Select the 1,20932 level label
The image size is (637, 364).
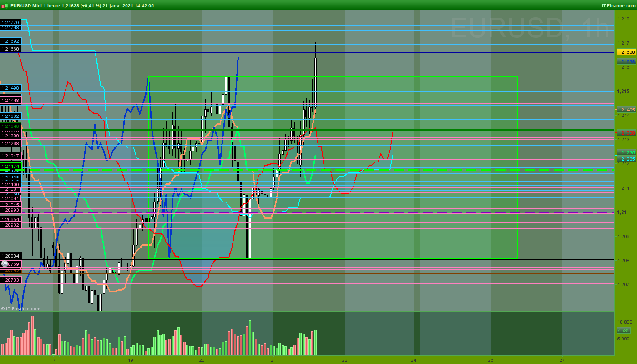(x=10, y=225)
